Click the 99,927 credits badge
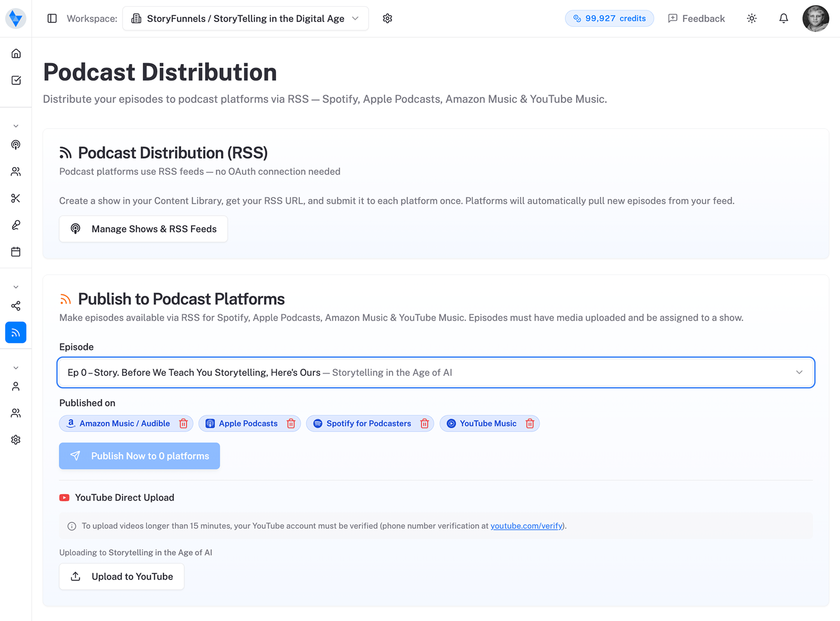 tap(610, 18)
